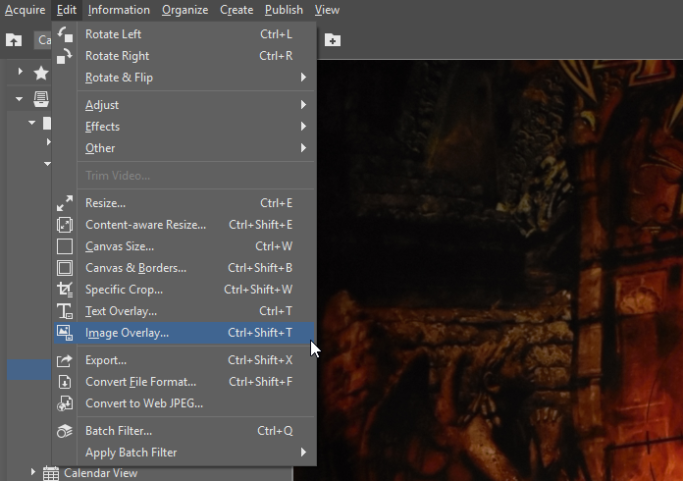Select Specific Crop... entry
683x481 pixels.
pyautogui.click(x=184, y=290)
